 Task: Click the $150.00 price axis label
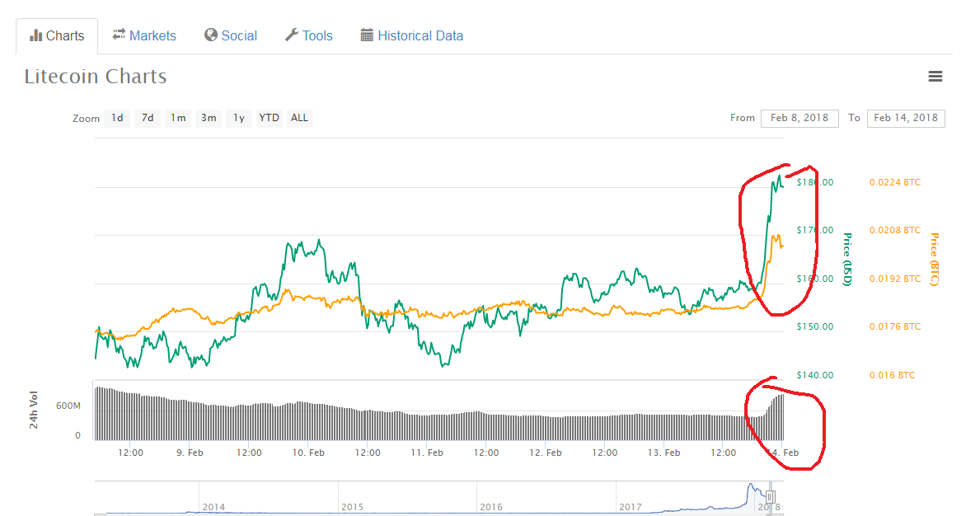(x=815, y=326)
